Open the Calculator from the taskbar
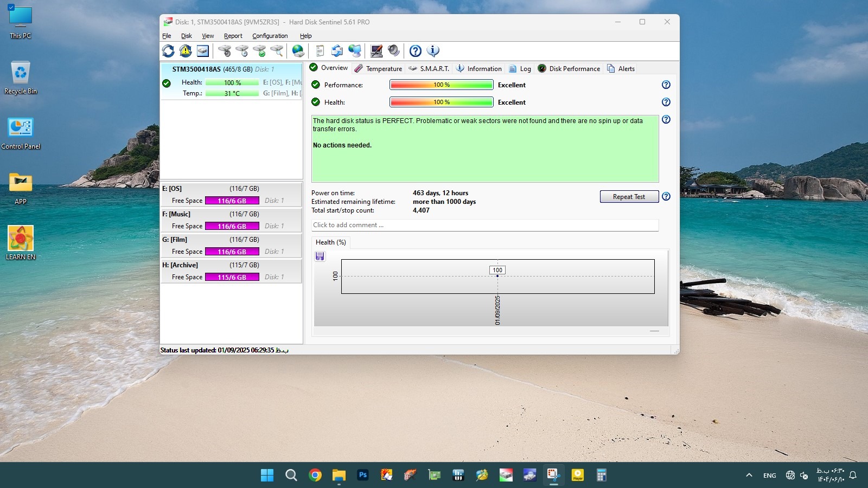Image resolution: width=868 pixels, height=488 pixels. [x=602, y=476]
